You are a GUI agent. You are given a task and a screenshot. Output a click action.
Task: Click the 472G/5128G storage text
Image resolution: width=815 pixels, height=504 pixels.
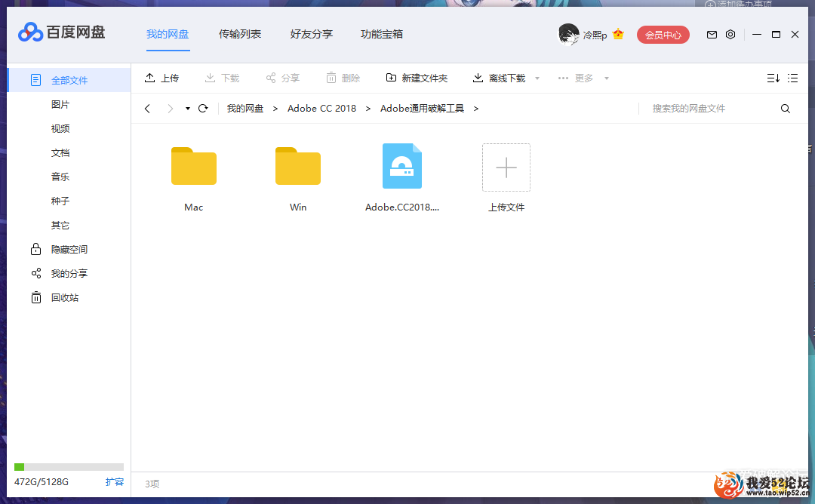[x=41, y=481]
